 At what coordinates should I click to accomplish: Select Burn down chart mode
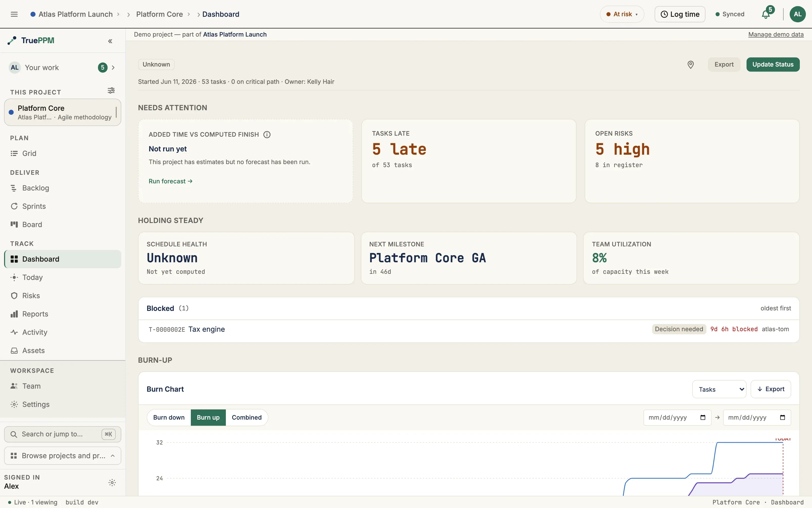[x=169, y=417]
